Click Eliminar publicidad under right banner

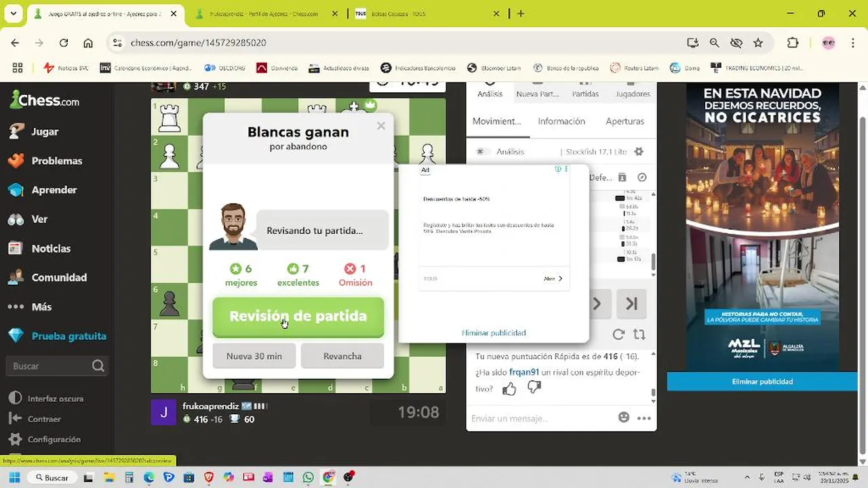(762, 382)
